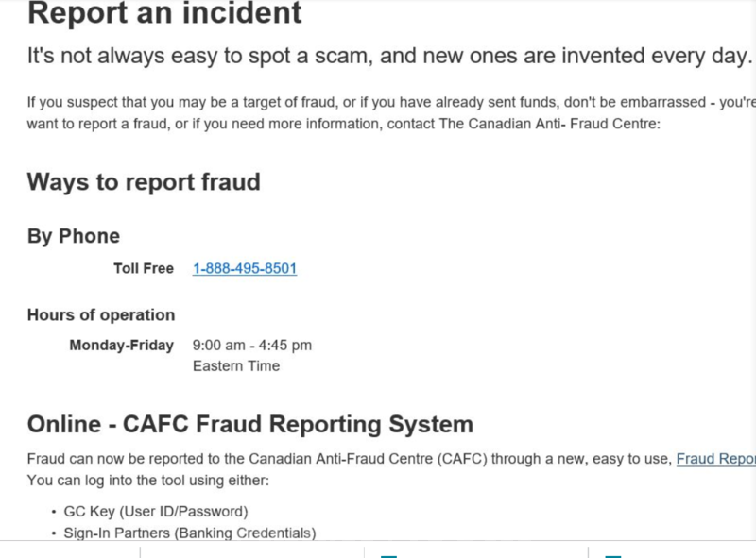756x558 pixels.
Task: Open the Fraud Reporting System link
Action: pyautogui.click(x=715, y=459)
